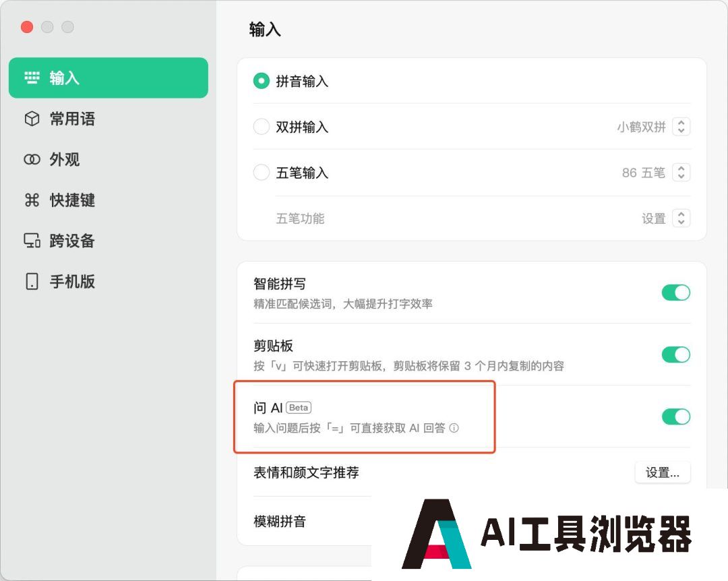This screenshot has height=581, width=728.
Task: Select 五笔输入 radio button
Action: (262, 173)
